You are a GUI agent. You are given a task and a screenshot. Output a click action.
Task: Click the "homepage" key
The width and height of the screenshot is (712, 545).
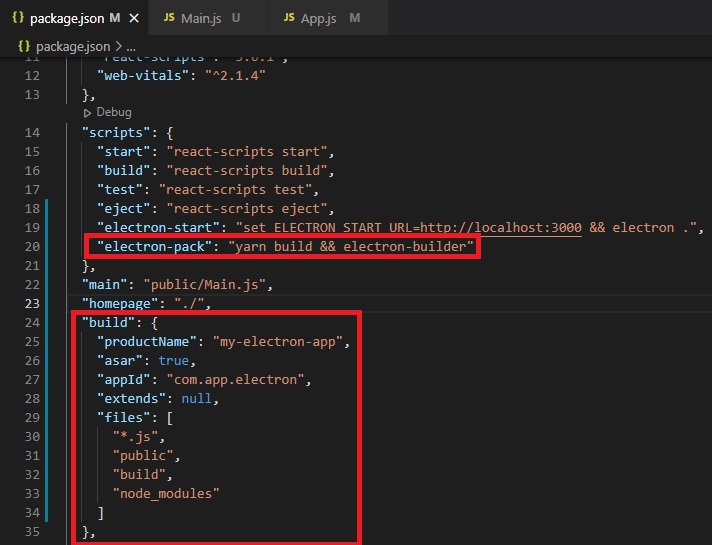tap(120, 303)
